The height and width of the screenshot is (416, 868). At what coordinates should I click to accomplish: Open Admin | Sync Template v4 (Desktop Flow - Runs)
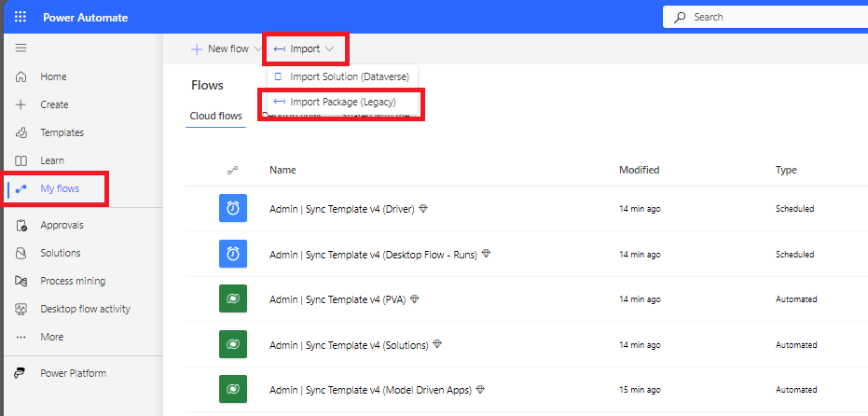[x=373, y=255]
